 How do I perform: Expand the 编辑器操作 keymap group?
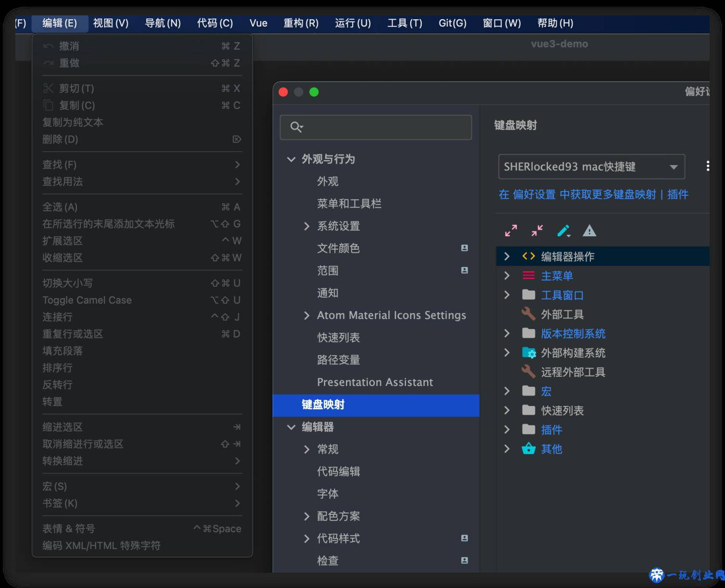pos(507,256)
